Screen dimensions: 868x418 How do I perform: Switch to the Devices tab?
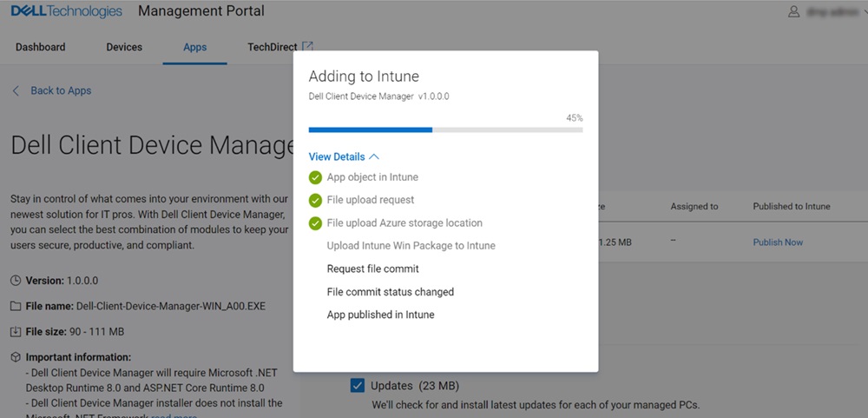click(x=124, y=47)
